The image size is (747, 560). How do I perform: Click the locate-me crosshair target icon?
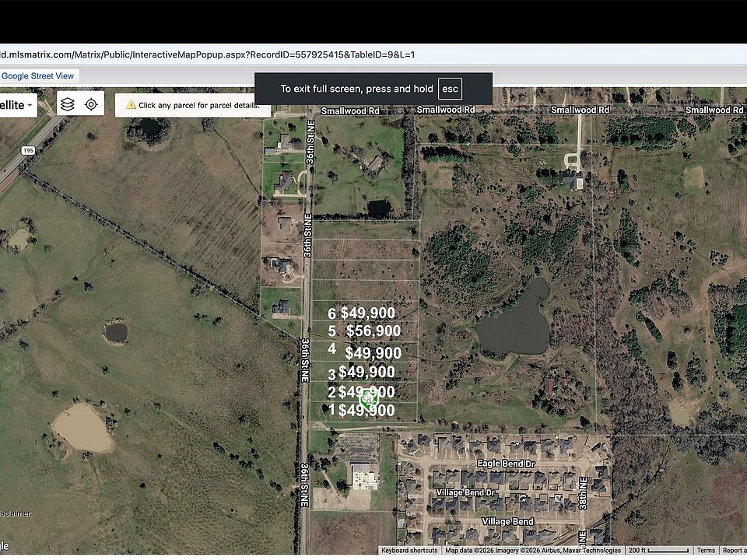[x=91, y=104]
